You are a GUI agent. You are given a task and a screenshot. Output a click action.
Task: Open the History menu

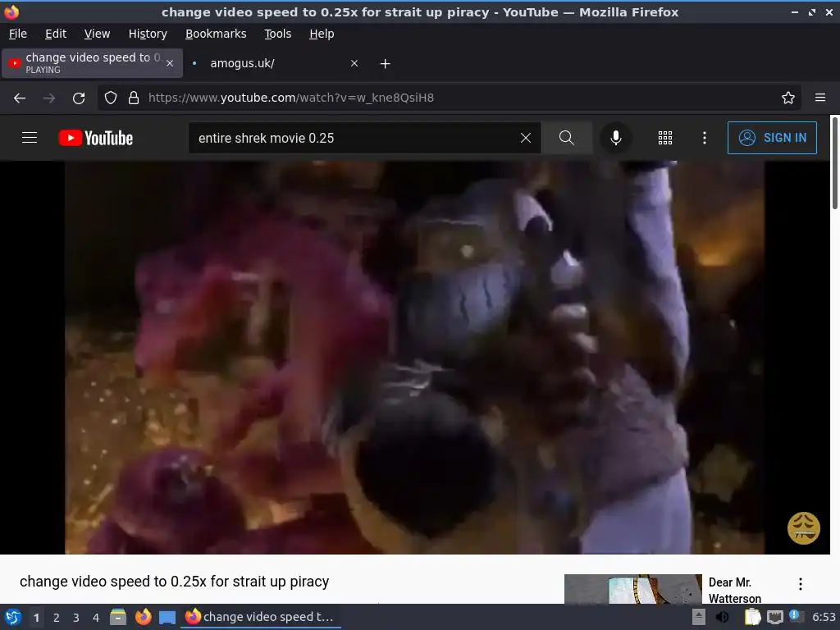point(148,34)
